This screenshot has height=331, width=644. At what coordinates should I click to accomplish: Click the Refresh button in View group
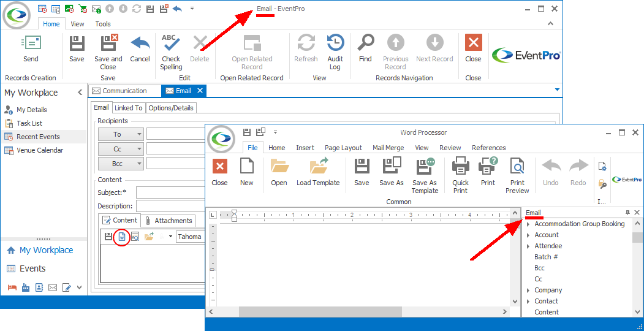pyautogui.click(x=306, y=49)
